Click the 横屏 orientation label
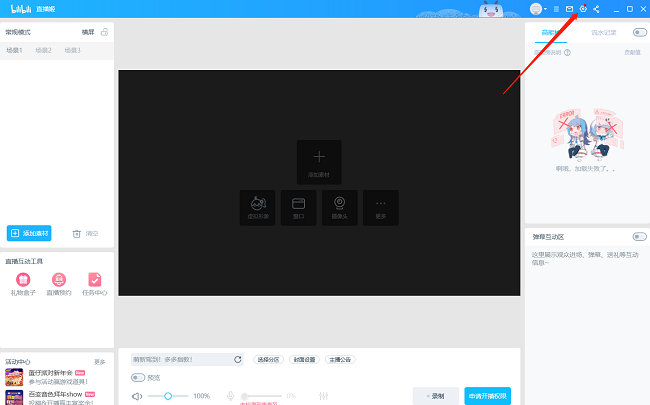The width and height of the screenshot is (650, 405). [x=88, y=32]
